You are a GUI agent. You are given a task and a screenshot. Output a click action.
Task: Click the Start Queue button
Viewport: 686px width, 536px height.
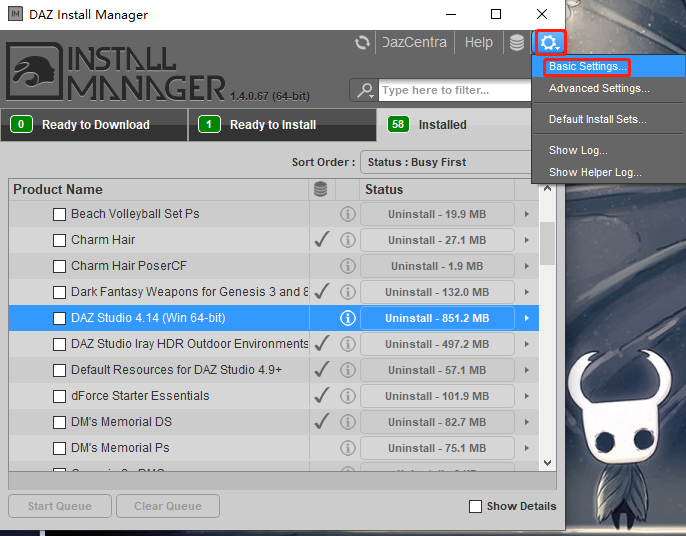point(60,506)
